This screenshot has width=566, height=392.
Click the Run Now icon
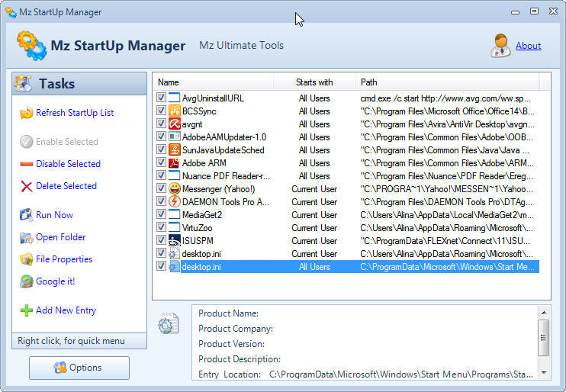tap(27, 215)
